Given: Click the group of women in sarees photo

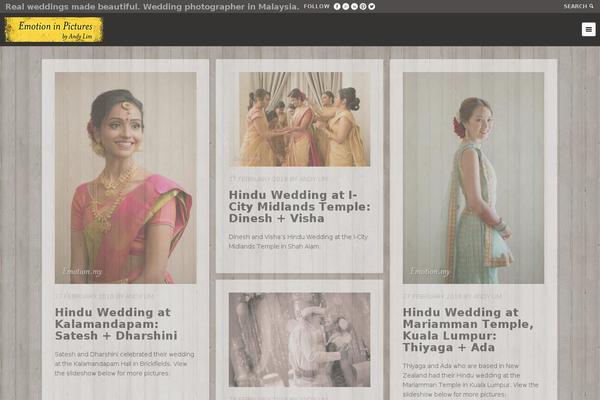Looking at the screenshot, I should (299, 119).
